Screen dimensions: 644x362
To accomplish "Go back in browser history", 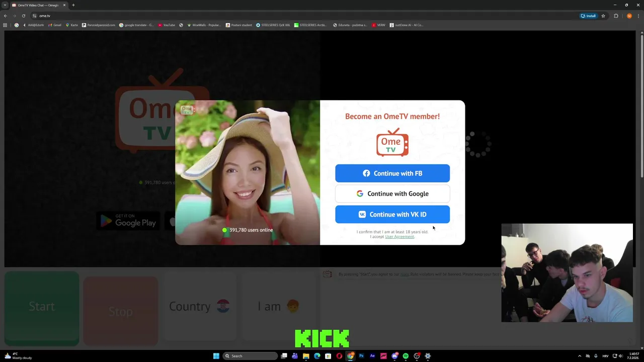I will pos(6,16).
